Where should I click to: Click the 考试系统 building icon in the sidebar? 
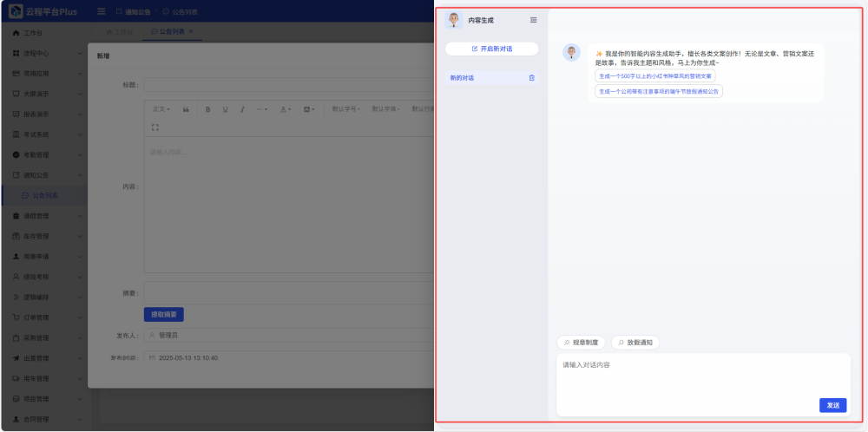tap(16, 134)
